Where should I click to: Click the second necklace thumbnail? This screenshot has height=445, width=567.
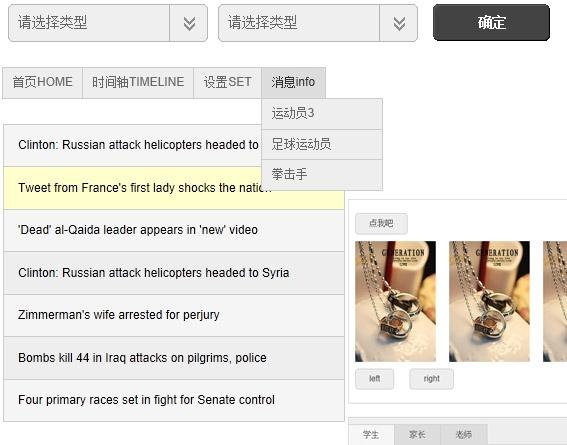pyautogui.click(x=489, y=301)
